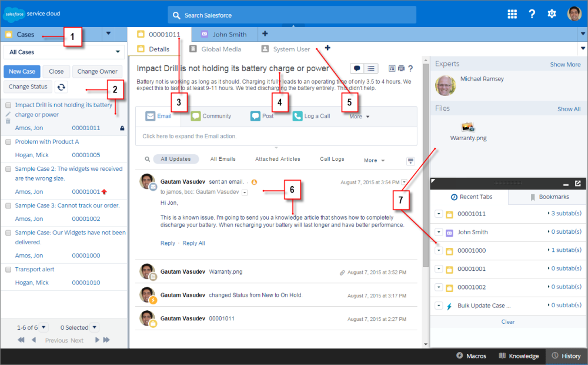Screen dimensions: 588x365
Task: Tick the Impact Drill case checkbox
Action: click(8, 105)
